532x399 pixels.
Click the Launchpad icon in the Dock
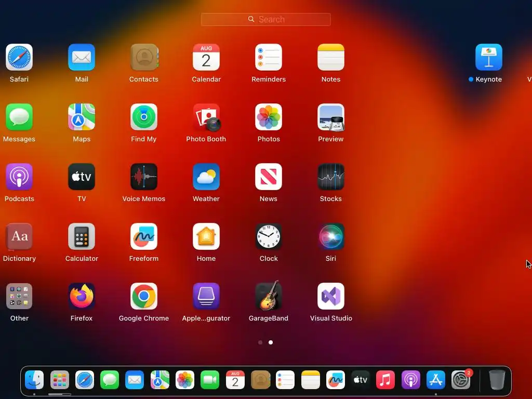coord(60,380)
